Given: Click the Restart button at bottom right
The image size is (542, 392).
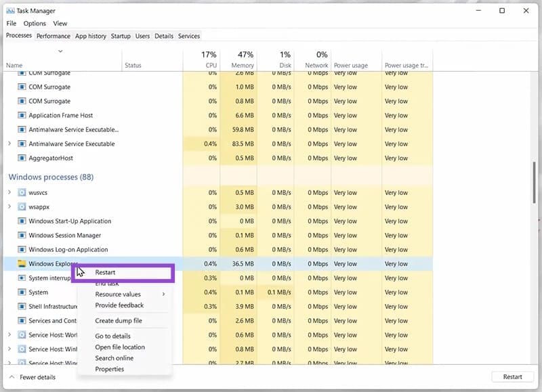Looking at the screenshot, I should pos(512,376).
